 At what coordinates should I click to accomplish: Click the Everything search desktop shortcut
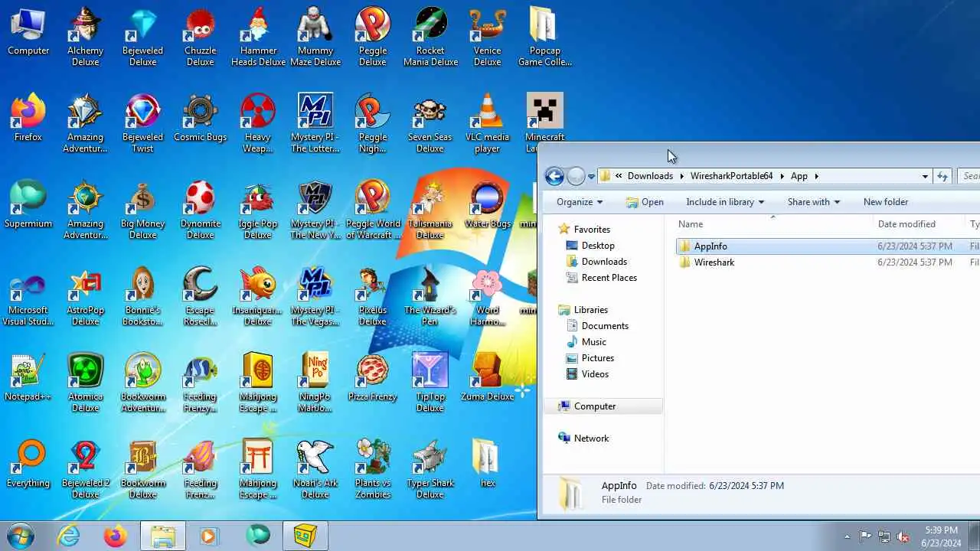click(28, 464)
